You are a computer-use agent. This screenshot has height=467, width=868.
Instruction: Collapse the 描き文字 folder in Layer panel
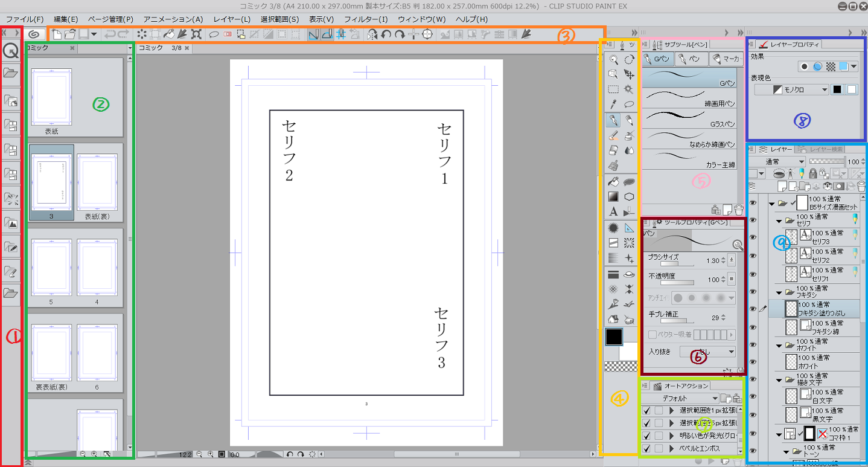coord(779,380)
